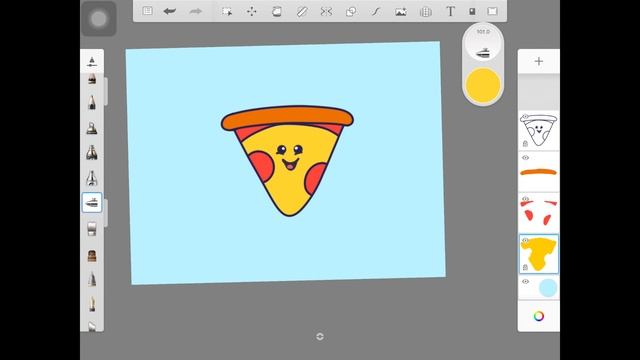Tap the bottom toolbar handle chevron

click(x=320, y=336)
